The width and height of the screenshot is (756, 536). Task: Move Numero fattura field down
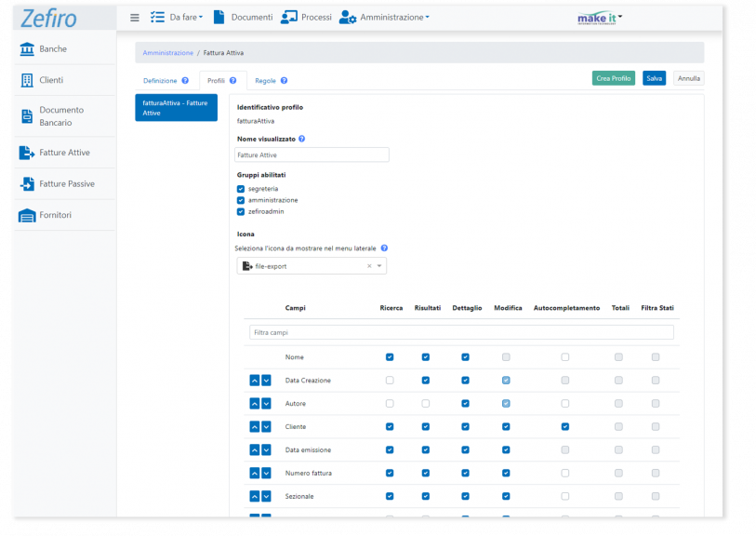266,473
